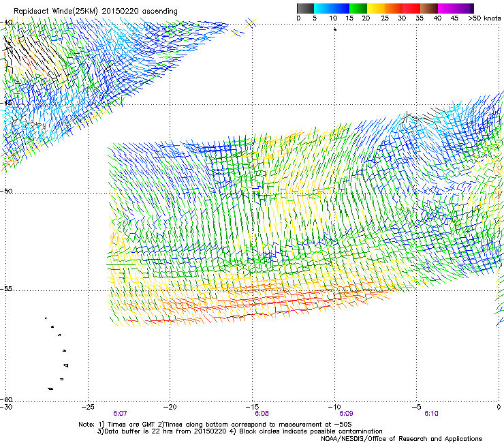Click the -60 latitude axis label
This screenshot has width=504, height=443.
(x=6, y=399)
